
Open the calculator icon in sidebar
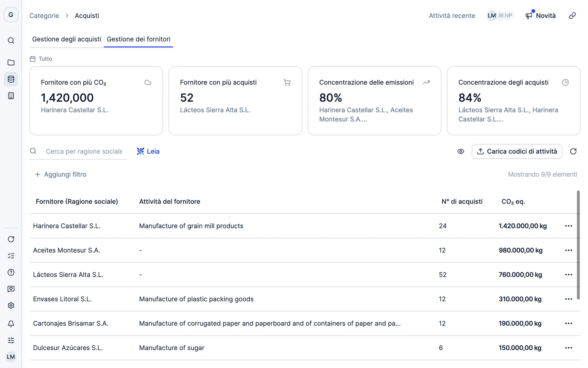coord(11,96)
